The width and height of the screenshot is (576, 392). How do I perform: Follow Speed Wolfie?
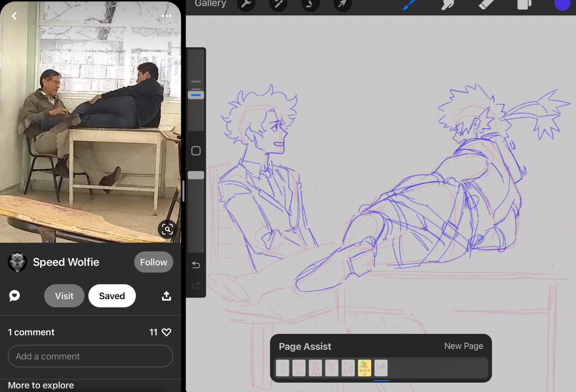(x=154, y=262)
